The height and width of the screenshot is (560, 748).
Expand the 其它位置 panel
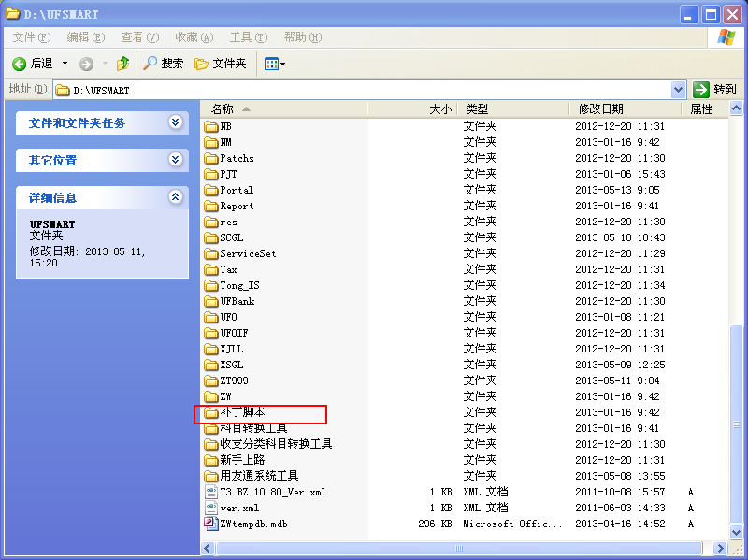(176, 160)
